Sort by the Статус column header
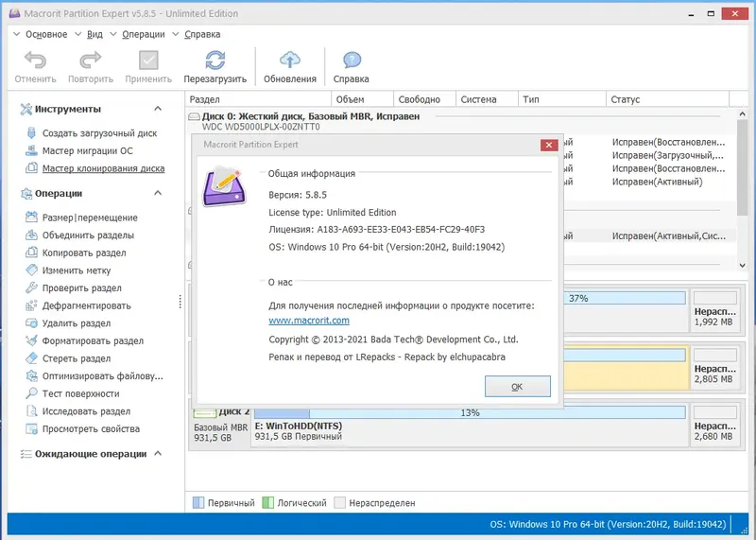The width and height of the screenshot is (756, 540). pos(667,99)
